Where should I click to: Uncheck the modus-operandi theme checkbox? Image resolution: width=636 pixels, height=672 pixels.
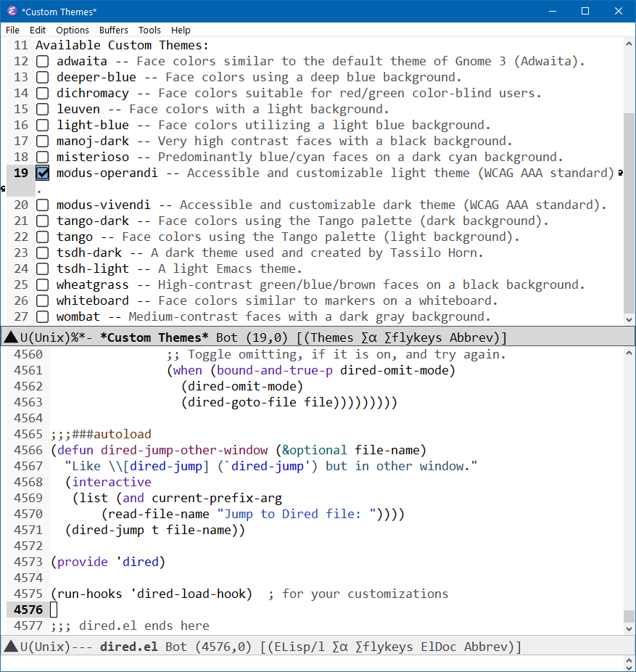coord(42,173)
